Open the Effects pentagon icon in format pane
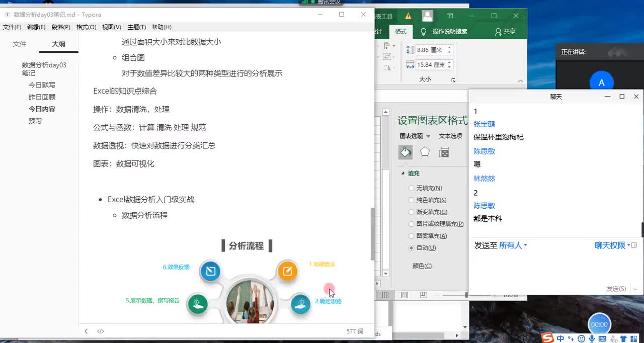Screen dimensions: 644x343 coord(425,152)
